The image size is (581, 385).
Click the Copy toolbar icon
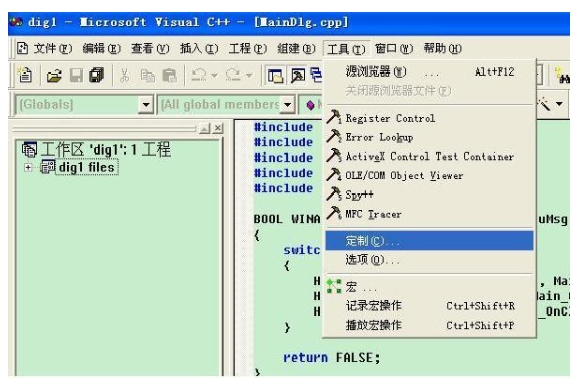tap(148, 76)
